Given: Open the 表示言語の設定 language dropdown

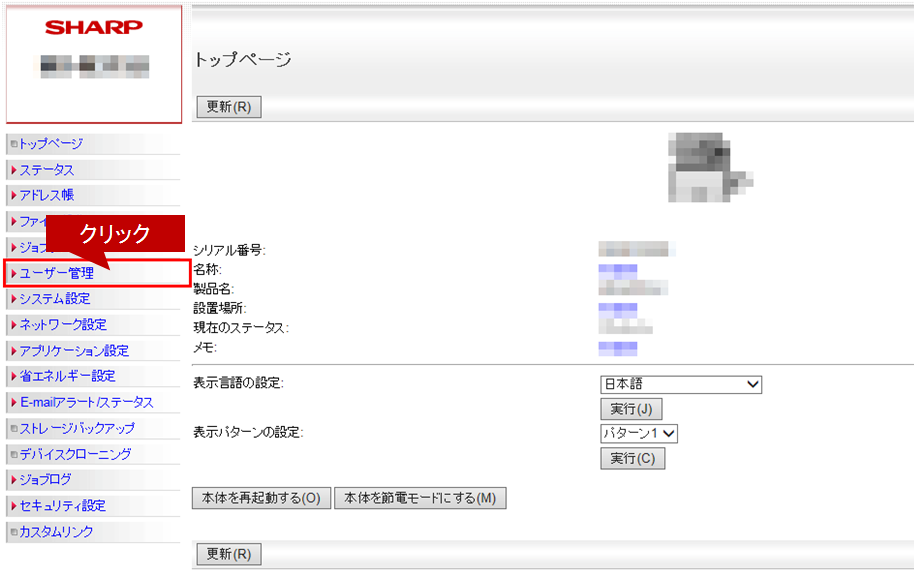Looking at the screenshot, I should coord(680,384).
